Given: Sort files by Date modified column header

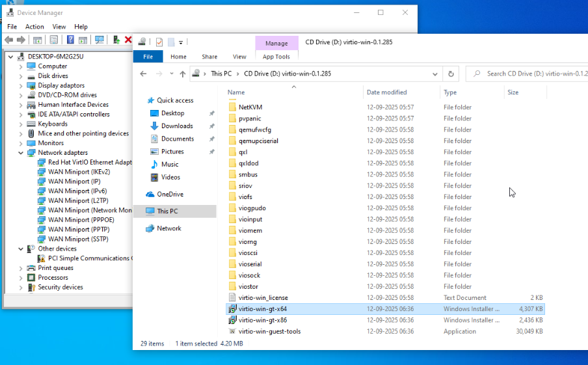Looking at the screenshot, I should (x=386, y=92).
